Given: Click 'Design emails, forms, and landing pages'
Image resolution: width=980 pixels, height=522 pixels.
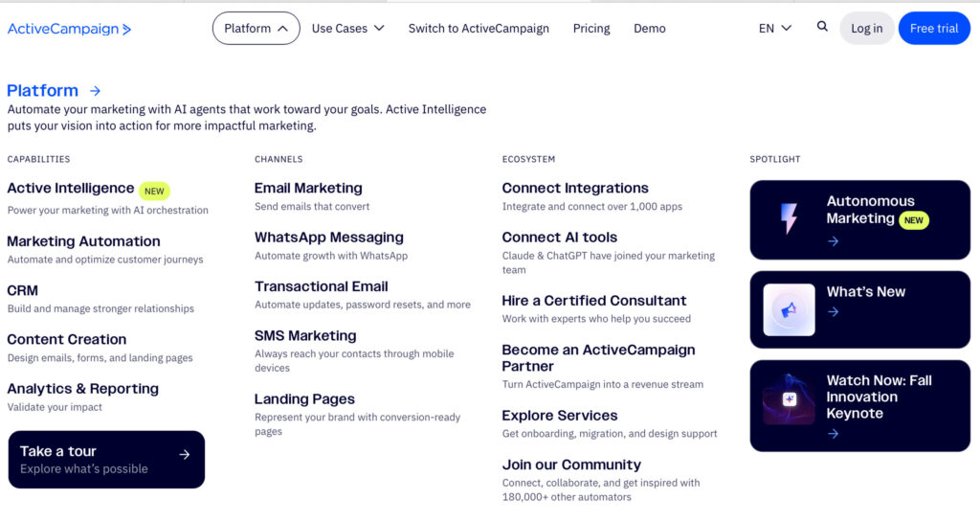Looking at the screenshot, I should (x=100, y=358).
